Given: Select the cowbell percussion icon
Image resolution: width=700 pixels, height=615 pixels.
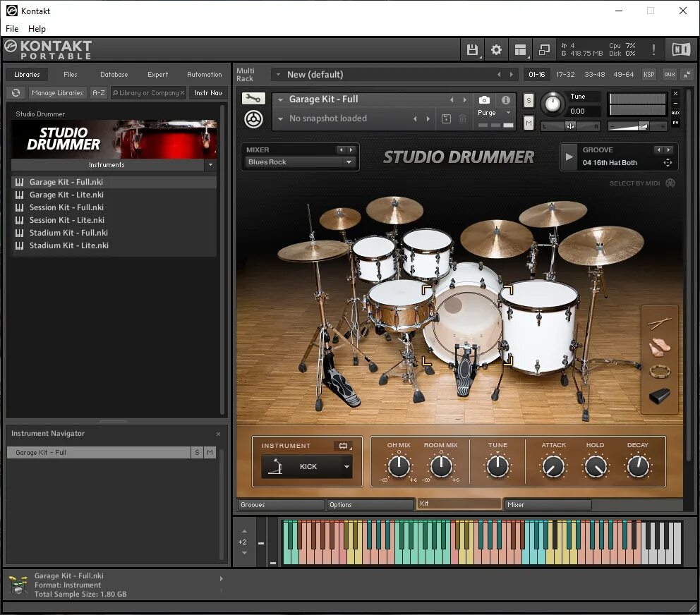Looking at the screenshot, I should (x=659, y=396).
